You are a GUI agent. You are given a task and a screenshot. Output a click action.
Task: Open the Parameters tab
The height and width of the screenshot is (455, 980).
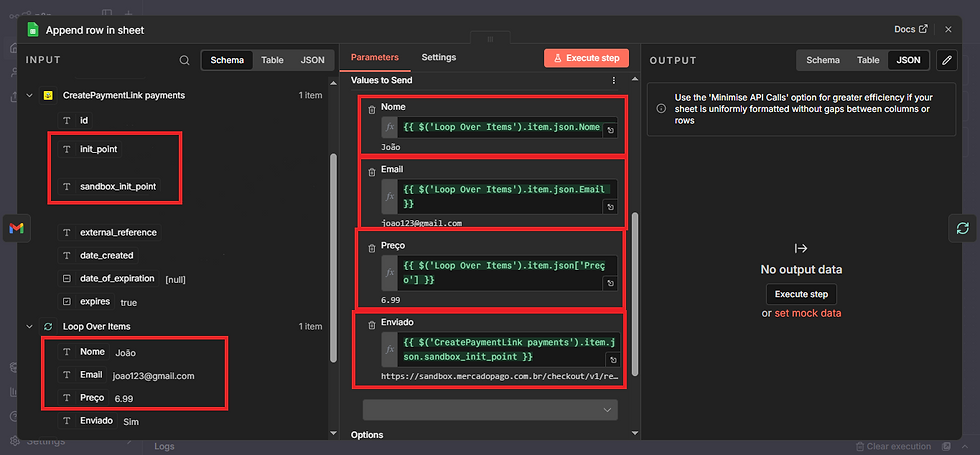click(374, 58)
